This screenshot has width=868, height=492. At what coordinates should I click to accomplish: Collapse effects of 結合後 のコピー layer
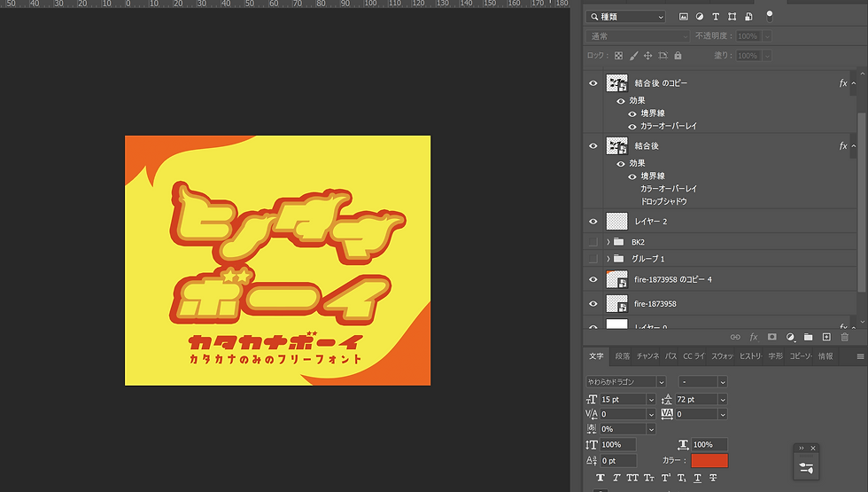pyautogui.click(x=854, y=83)
